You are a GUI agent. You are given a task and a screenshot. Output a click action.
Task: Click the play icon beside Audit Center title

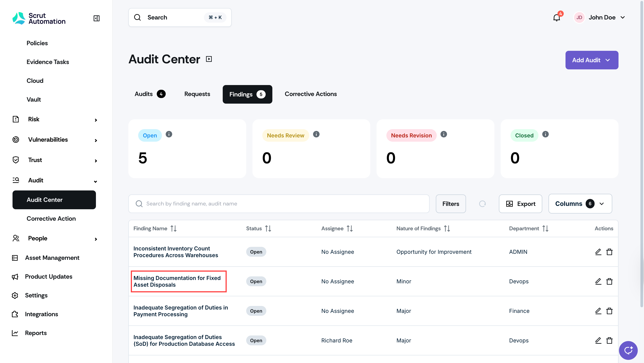(209, 59)
